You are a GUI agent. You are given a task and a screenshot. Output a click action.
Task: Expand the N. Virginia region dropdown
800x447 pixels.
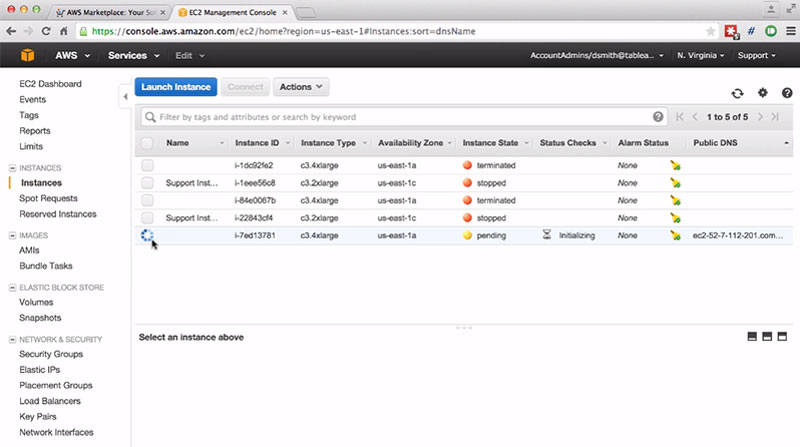700,55
